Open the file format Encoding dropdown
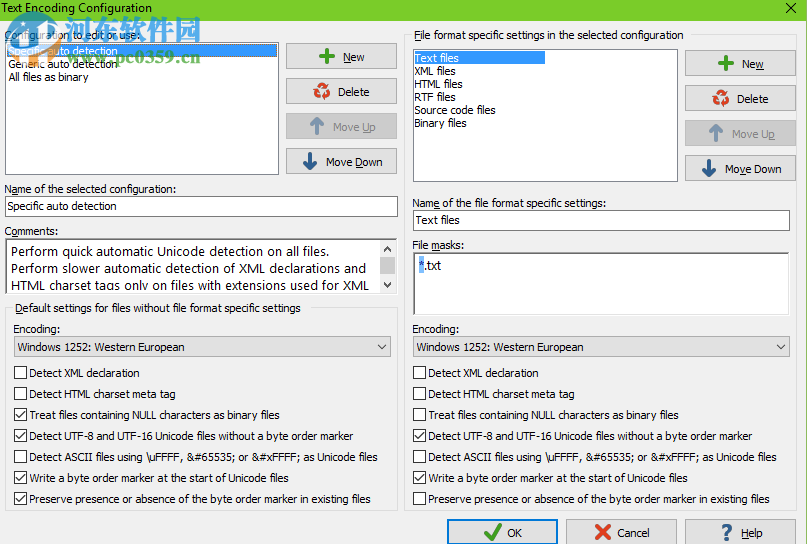This screenshot has height=544, width=812. tap(601, 347)
